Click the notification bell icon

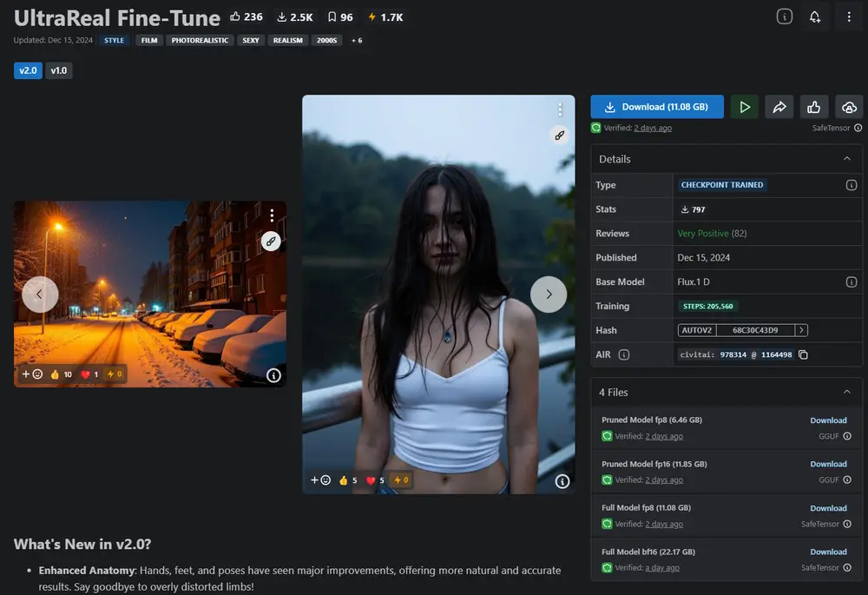pyautogui.click(x=815, y=17)
